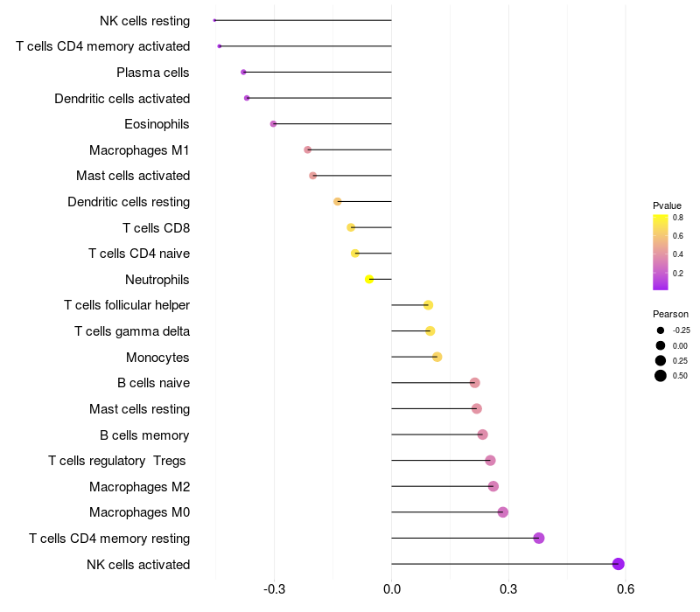Viewport: 700px width, 612px height.
Task: Click the Pvalue gradient color bar
Action: pos(661,253)
